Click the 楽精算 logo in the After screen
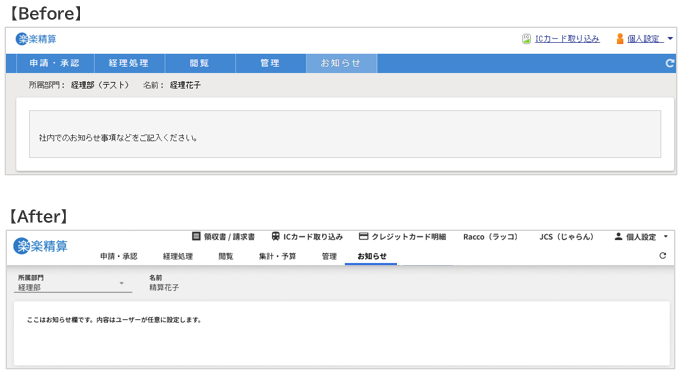 tap(40, 246)
